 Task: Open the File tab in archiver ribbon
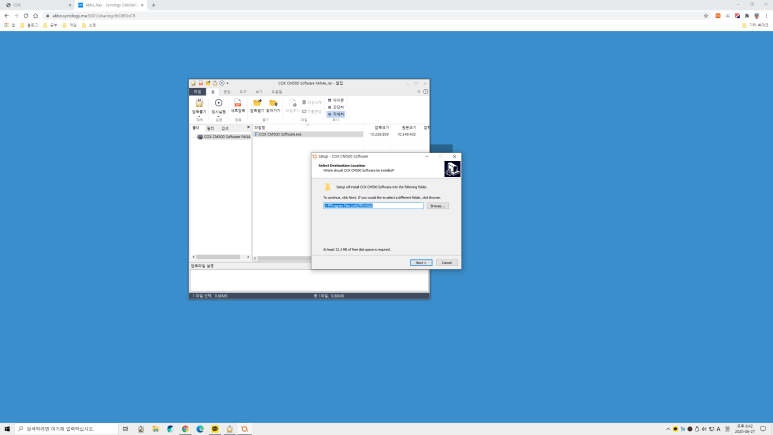[x=197, y=92]
